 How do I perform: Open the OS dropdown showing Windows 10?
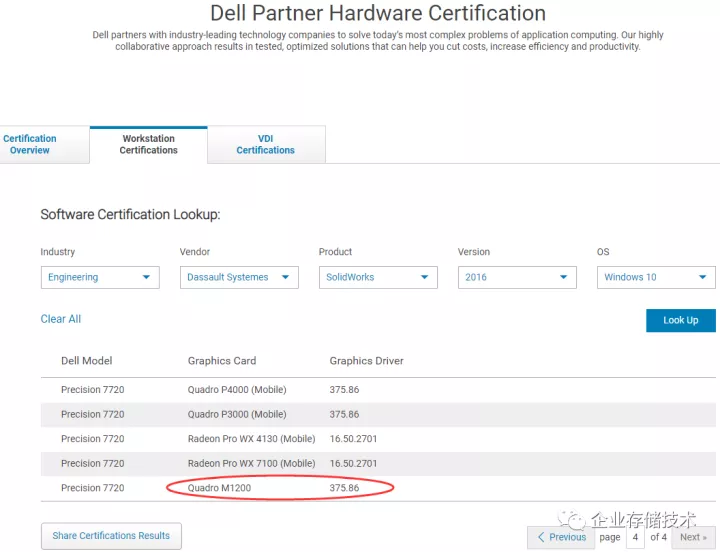point(656,277)
